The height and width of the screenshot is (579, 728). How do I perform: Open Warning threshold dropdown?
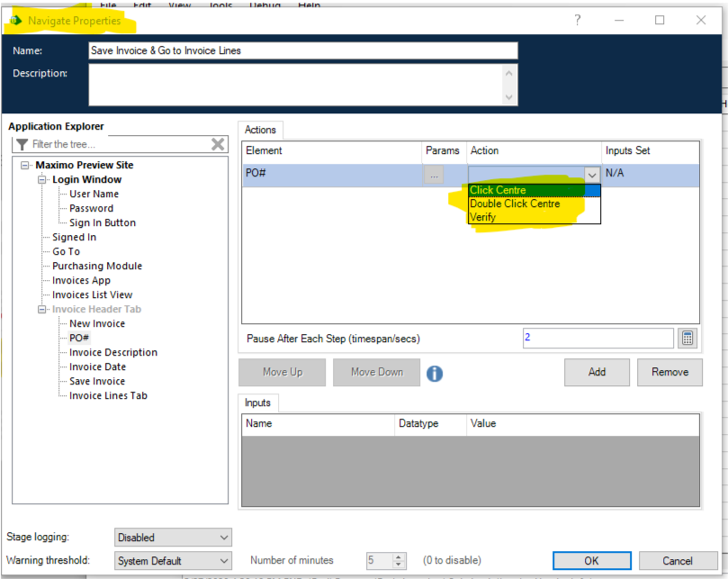click(x=173, y=560)
